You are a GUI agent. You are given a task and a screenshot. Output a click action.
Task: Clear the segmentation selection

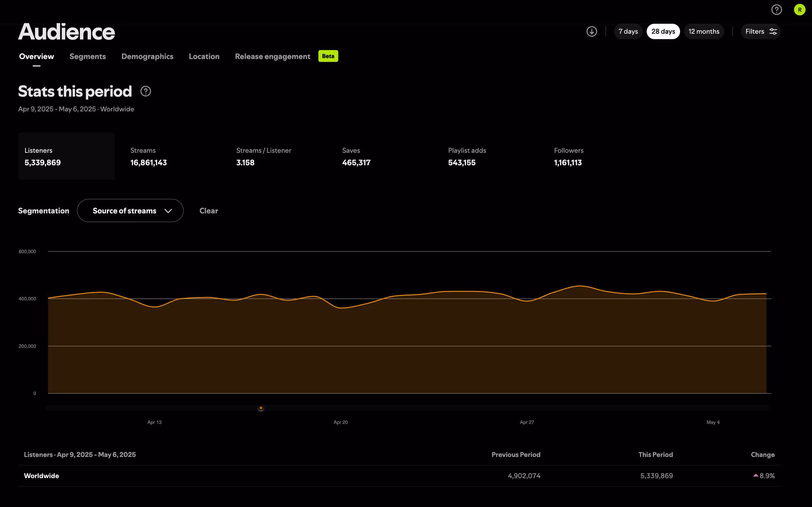[x=209, y=211]
